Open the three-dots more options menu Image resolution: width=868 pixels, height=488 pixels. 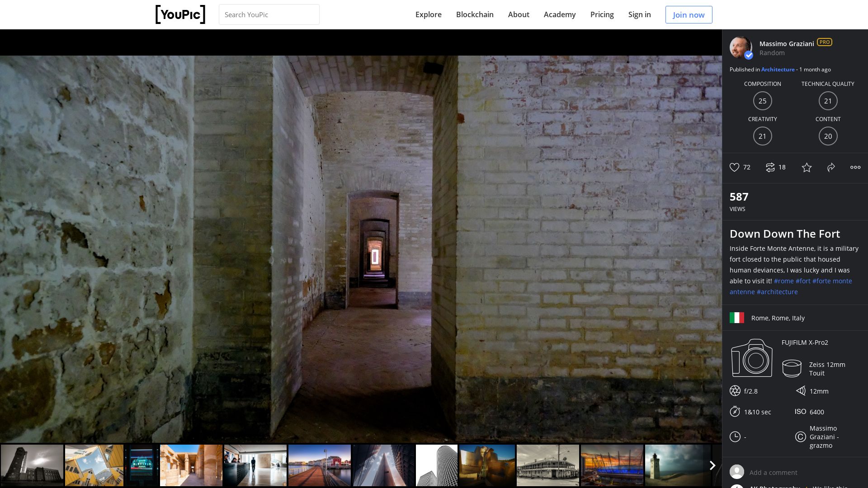[855, 167]
